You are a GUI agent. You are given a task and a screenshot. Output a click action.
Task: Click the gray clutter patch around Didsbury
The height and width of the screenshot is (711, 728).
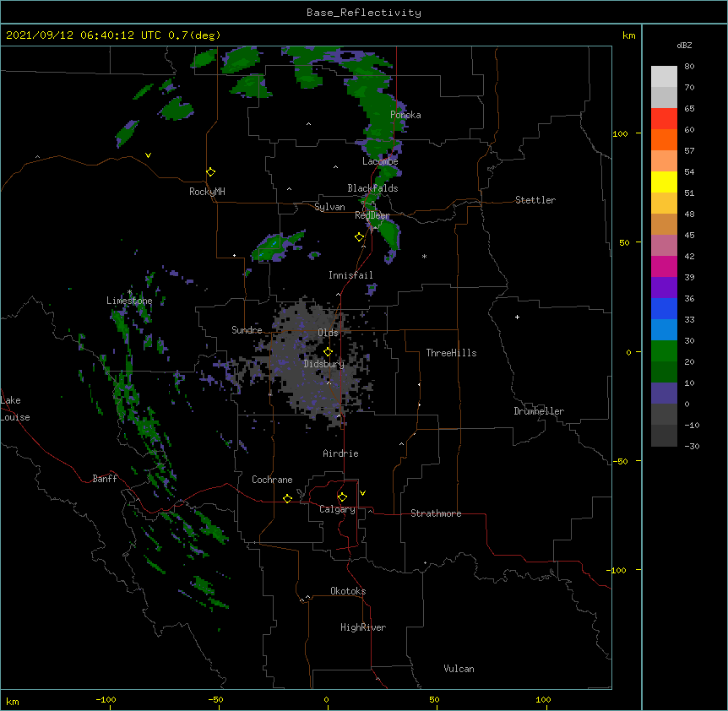click(x=320, y=362)
